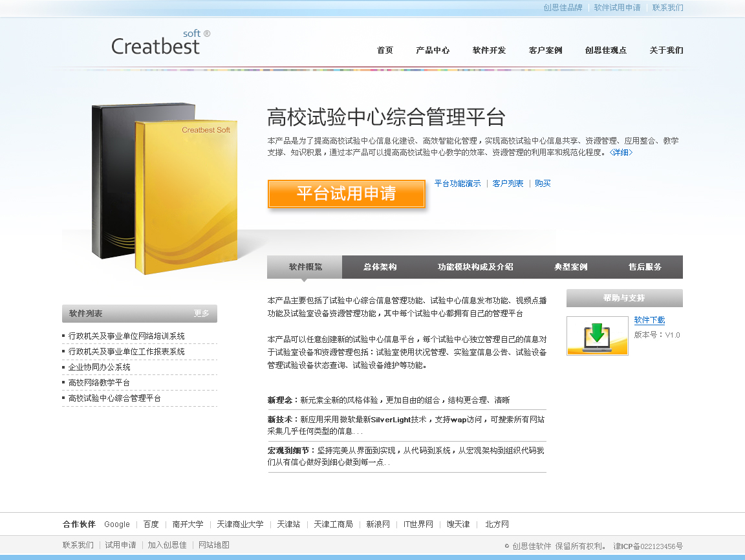The width and height of the screenshot is (745, 560).
Task: Switch to the 总体架构 tab
Action: 380,267
